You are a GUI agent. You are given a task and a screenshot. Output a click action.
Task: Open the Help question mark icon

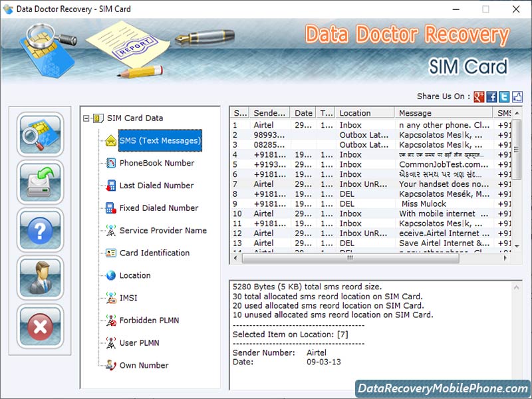tap(40, 231)
